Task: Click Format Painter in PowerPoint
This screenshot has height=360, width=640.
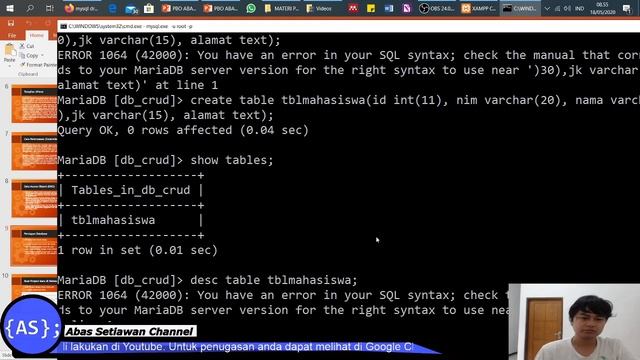Action: click(x=38, y=65)
